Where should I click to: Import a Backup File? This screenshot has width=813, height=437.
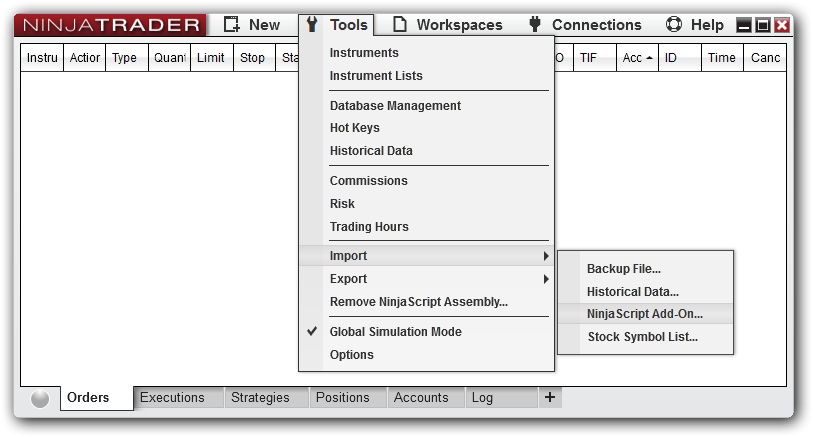tap(624, 269)
